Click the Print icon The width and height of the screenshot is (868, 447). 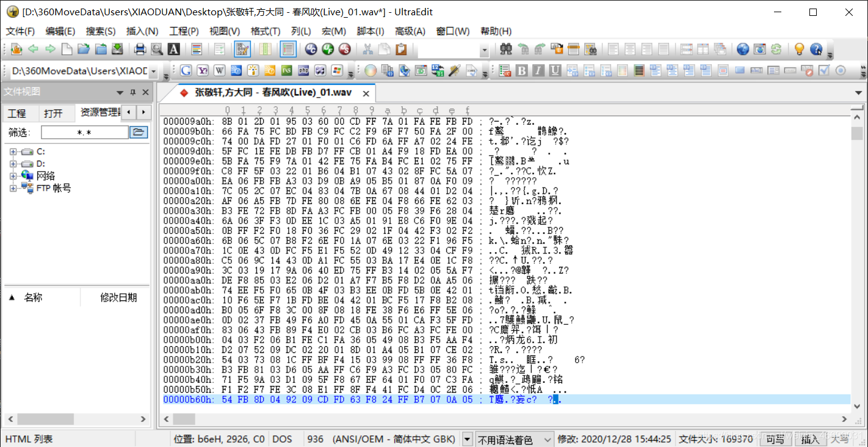[140, 49]
